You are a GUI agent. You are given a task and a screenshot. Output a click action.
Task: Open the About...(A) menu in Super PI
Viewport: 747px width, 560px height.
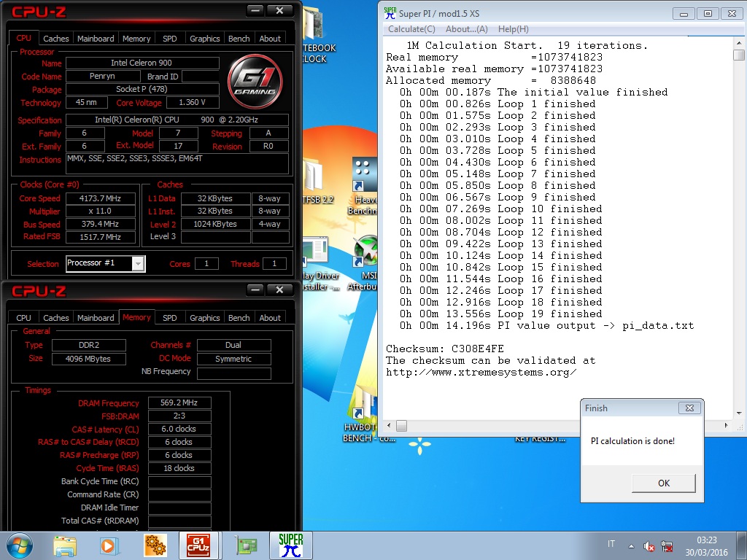[466, 29]
